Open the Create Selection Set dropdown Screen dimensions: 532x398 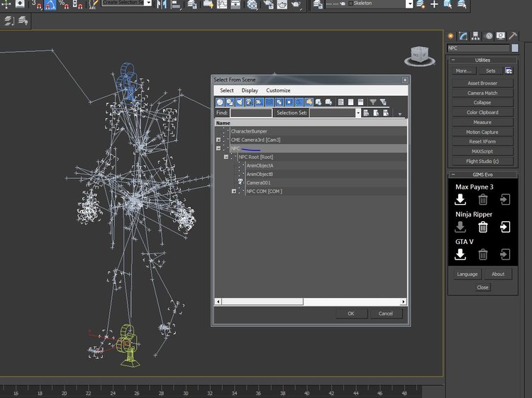pos(148,3)
